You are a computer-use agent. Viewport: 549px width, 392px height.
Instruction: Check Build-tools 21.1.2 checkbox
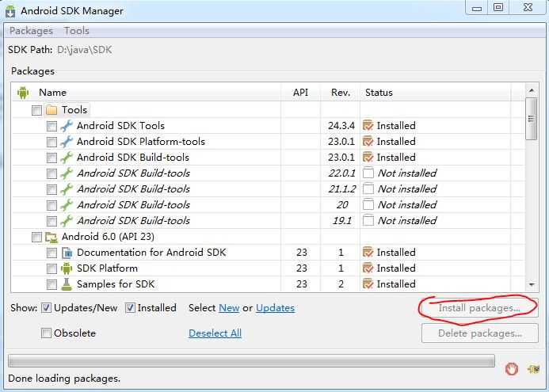51,189
